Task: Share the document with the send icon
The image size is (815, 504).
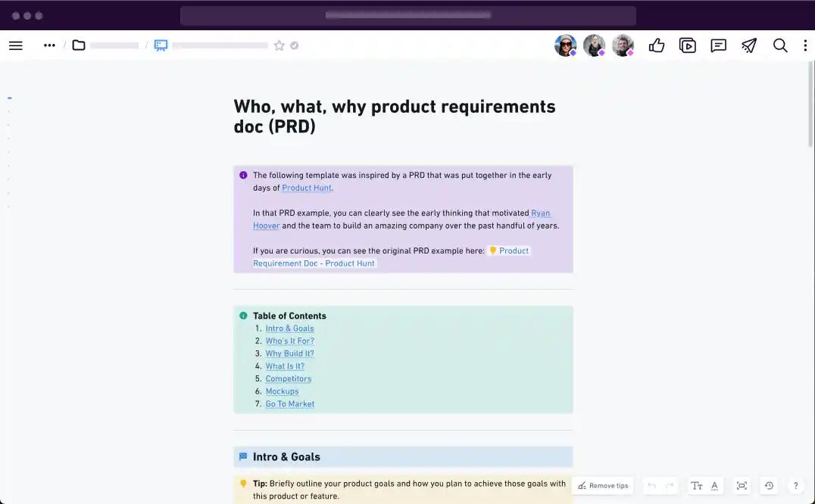Action: [x=749, y=45]
